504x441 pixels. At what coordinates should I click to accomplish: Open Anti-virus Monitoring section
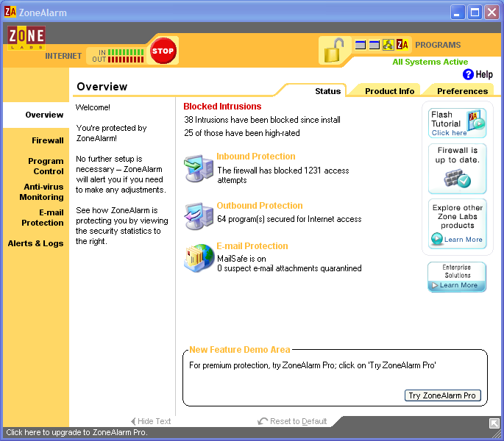click(x=41, y=192)
